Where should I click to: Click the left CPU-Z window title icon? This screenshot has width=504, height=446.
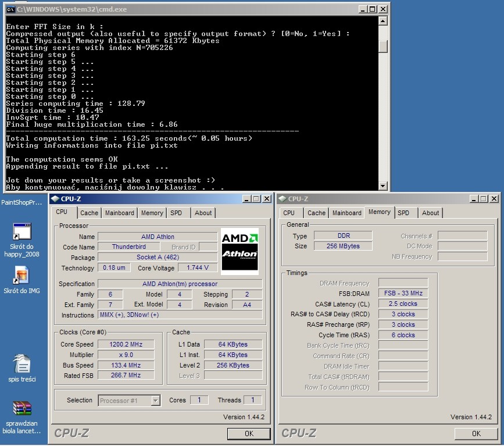[x=55, y=199]
